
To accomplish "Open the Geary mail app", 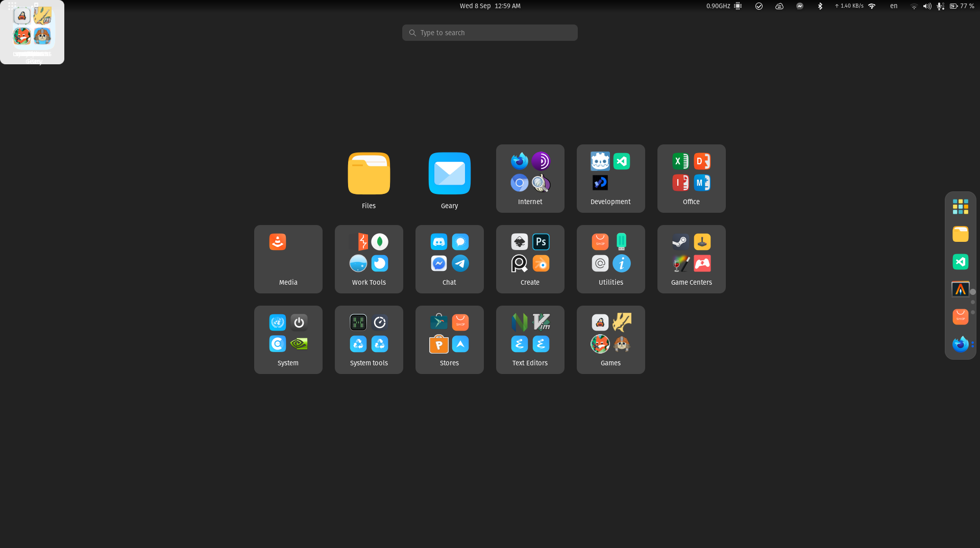I will (449, 173).
